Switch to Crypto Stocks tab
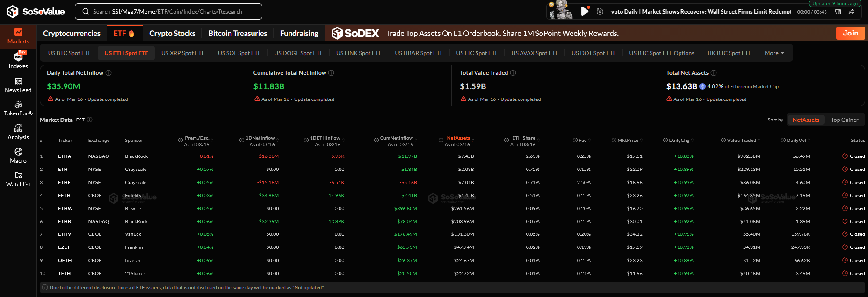 click(172, 33)
